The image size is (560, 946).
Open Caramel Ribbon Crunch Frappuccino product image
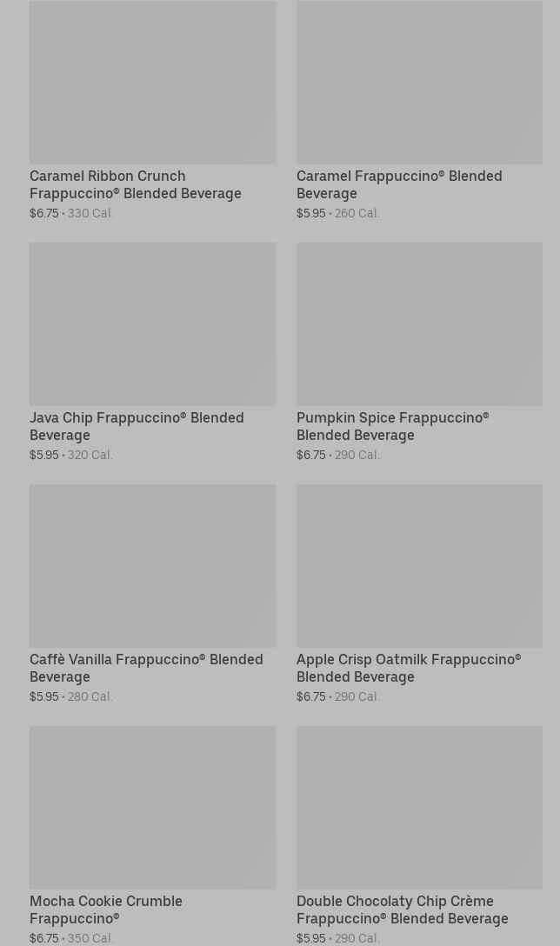[152, 83]
